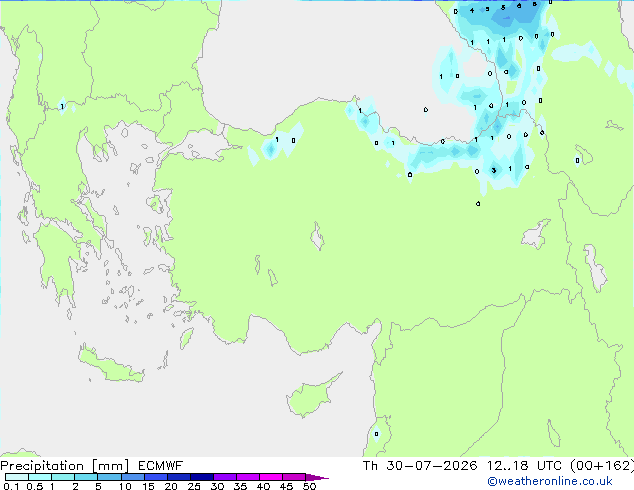Screen dimensions: 634x490
Task: Click the 1–2 mm legend color swatch
Action: click(63, 477)
